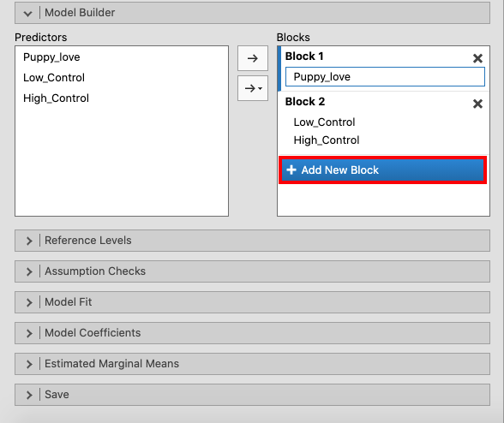The height and width of the screenshot is (423, 504).
Task: Select Puppy_love term inside Block 1
Action: click(x=385, y=77)
